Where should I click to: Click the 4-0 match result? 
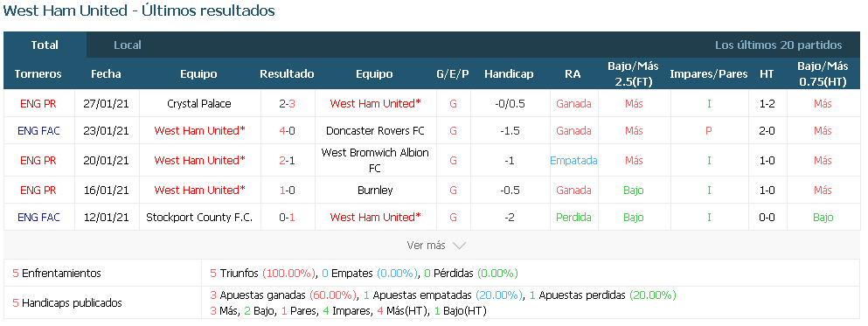coord(287,131)
